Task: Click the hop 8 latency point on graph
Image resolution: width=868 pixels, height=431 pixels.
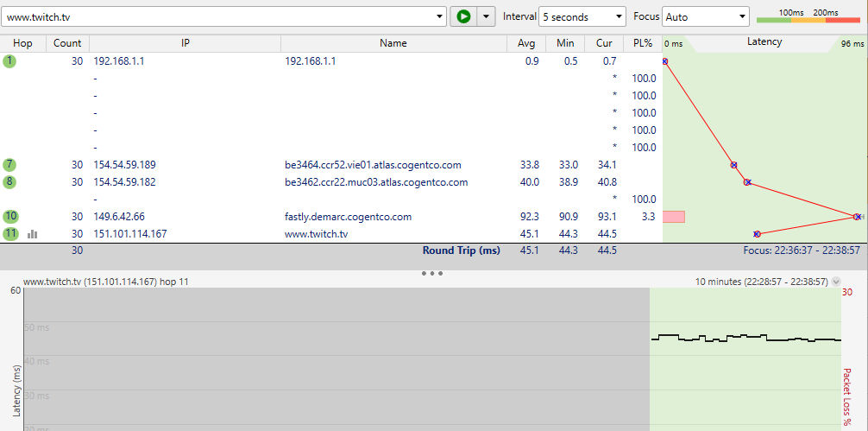Action: click(x=746, y=181)
